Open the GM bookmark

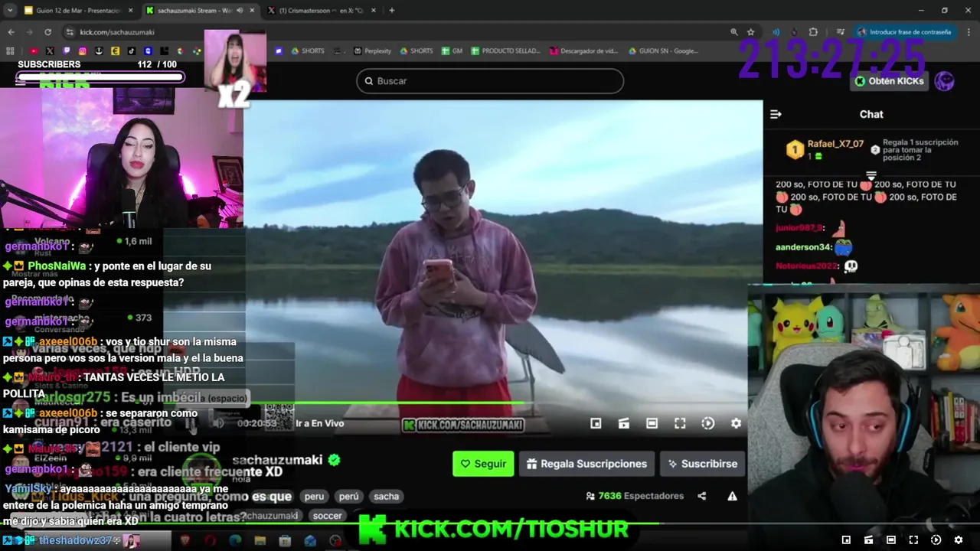pos(452,51)
